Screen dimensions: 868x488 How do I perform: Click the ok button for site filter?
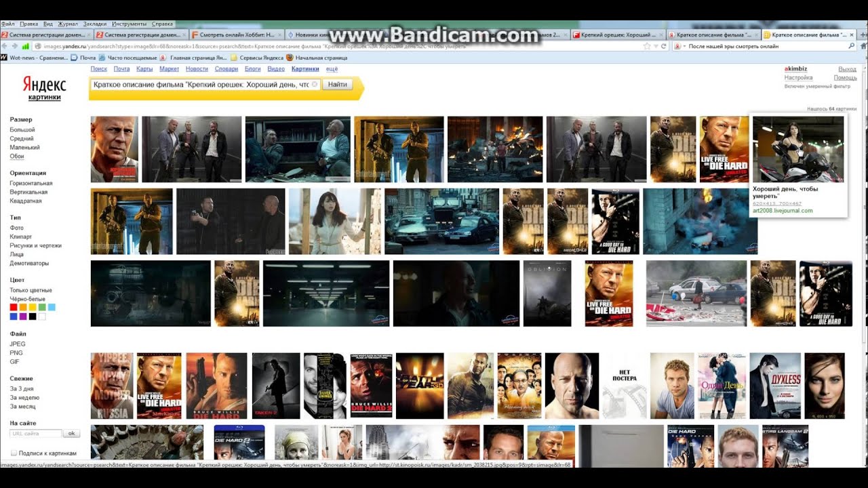tap(71, 433)
